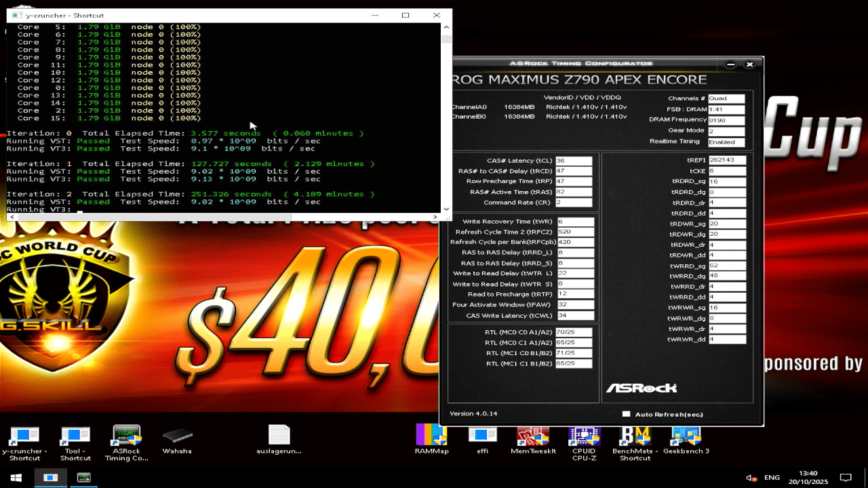Click the DRAM Frequency field
868x488 pixels.
point(726,120)
